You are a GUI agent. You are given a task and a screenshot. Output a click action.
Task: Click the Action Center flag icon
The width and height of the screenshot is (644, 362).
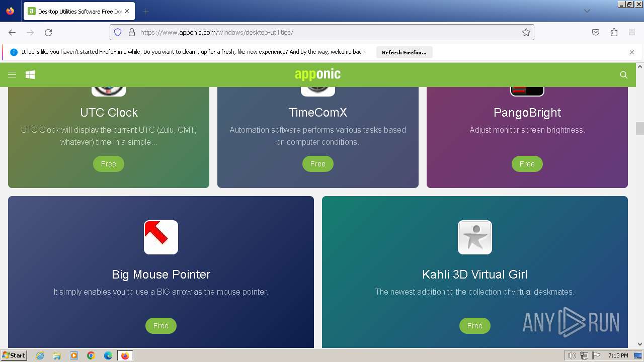[596, 355]
